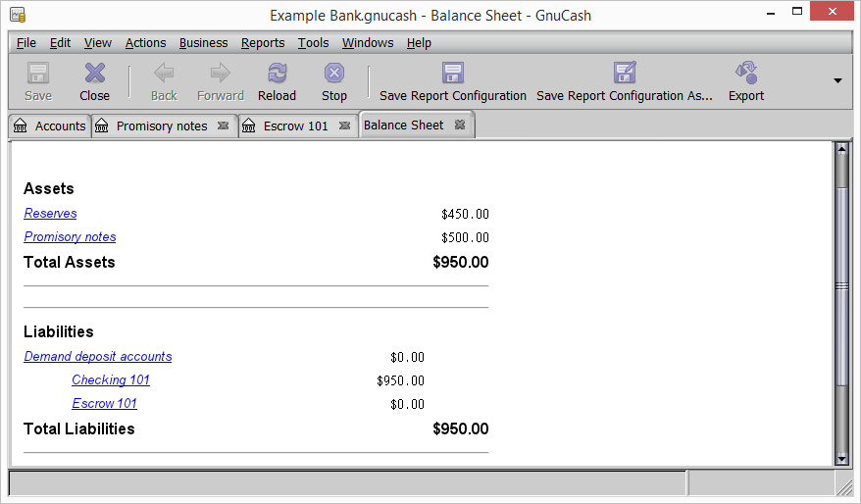861x504 pixels.
Task: Close the Balance Sheet tab
Action: pos(460,126)
